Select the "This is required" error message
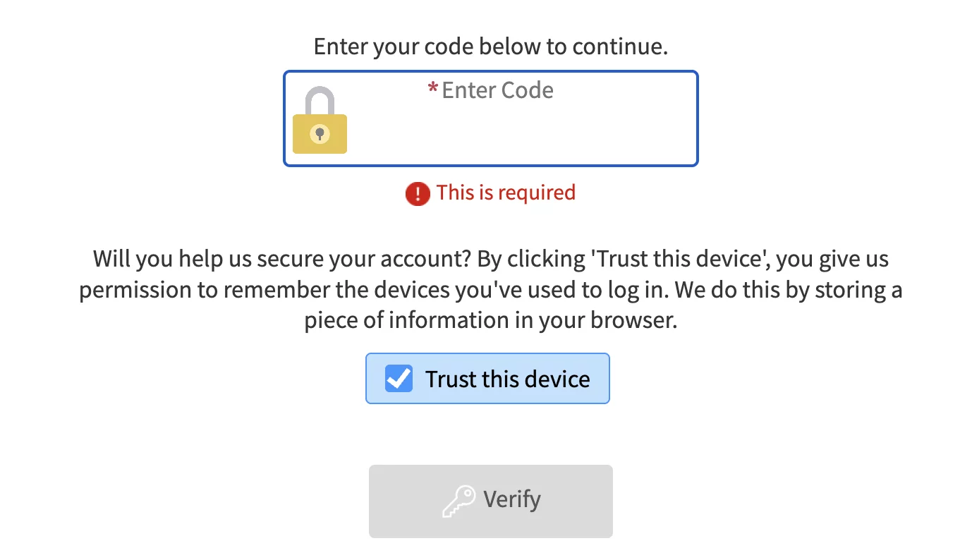This screenshot has height=560, width=972. 506,193
